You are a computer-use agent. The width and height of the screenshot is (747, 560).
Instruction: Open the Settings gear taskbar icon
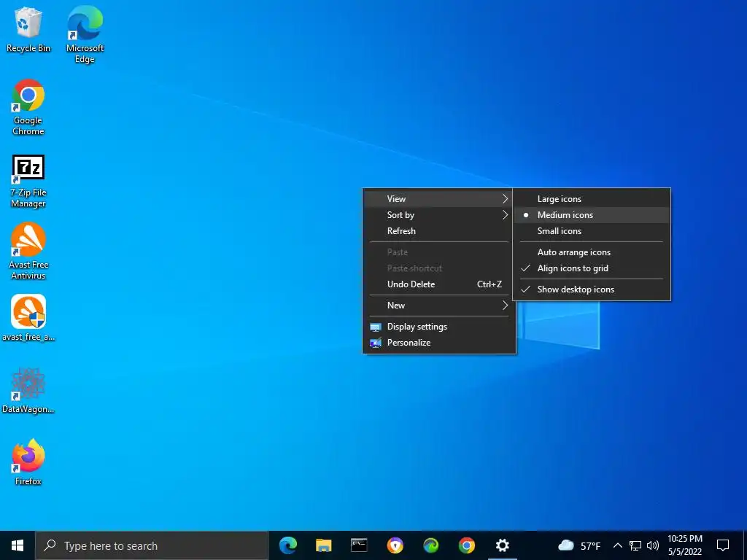(502, 545)
